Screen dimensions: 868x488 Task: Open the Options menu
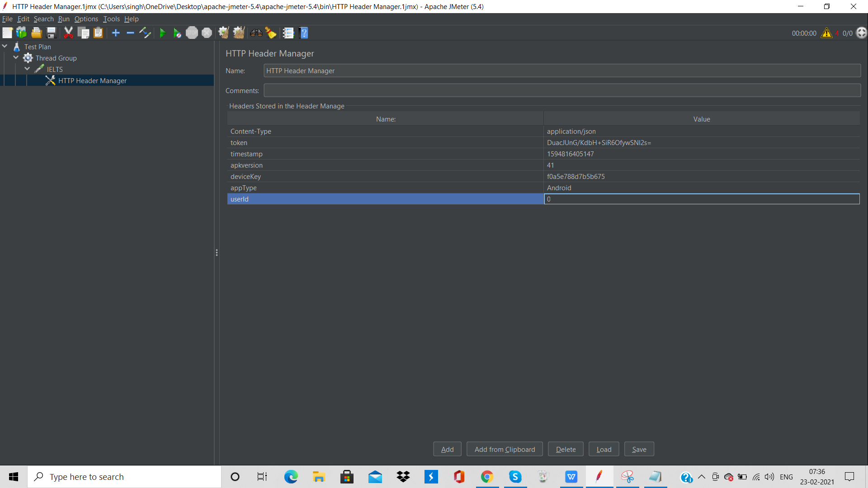click(x=86, y=19)
